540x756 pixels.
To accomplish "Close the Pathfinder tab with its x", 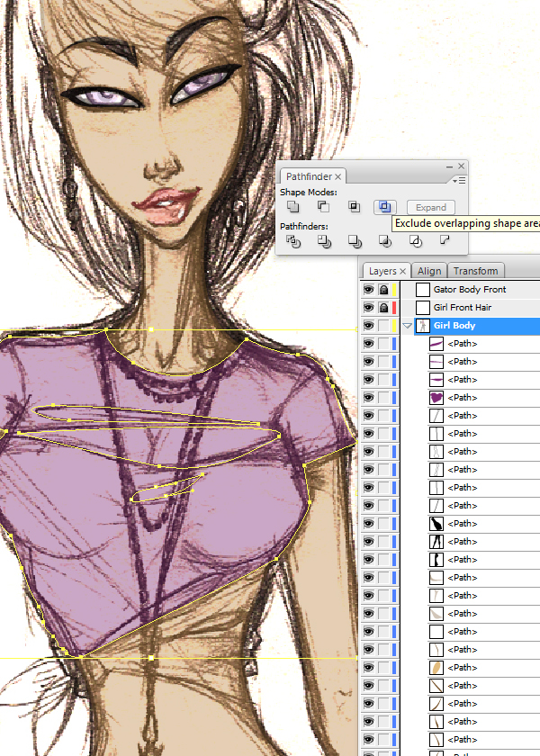I will click(x=338, y=177).
